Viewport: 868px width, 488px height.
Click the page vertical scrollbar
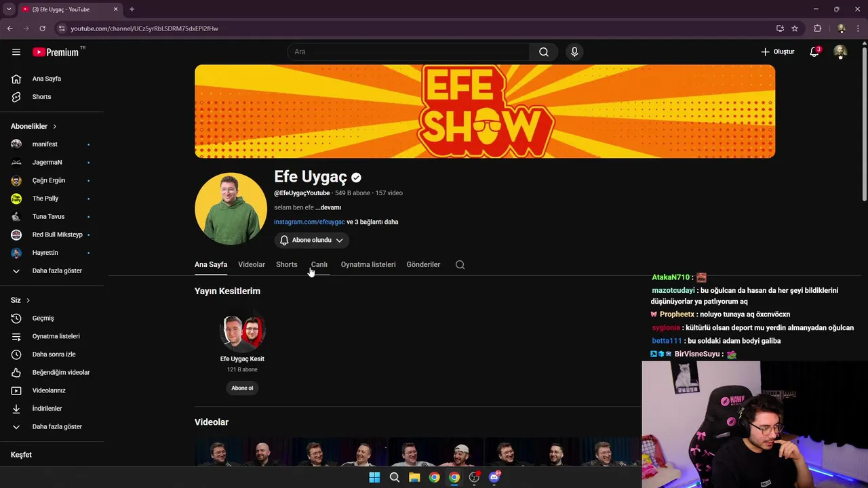[x=864, y=124]
